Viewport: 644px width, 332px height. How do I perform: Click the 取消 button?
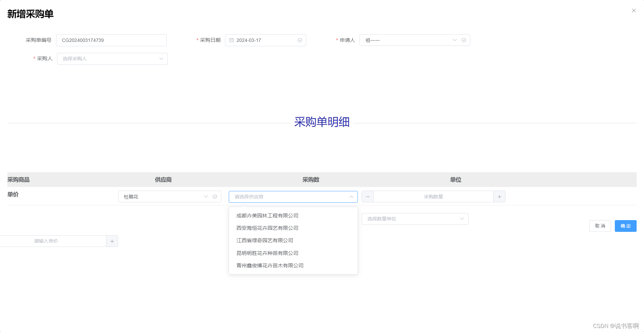point(600,226)
